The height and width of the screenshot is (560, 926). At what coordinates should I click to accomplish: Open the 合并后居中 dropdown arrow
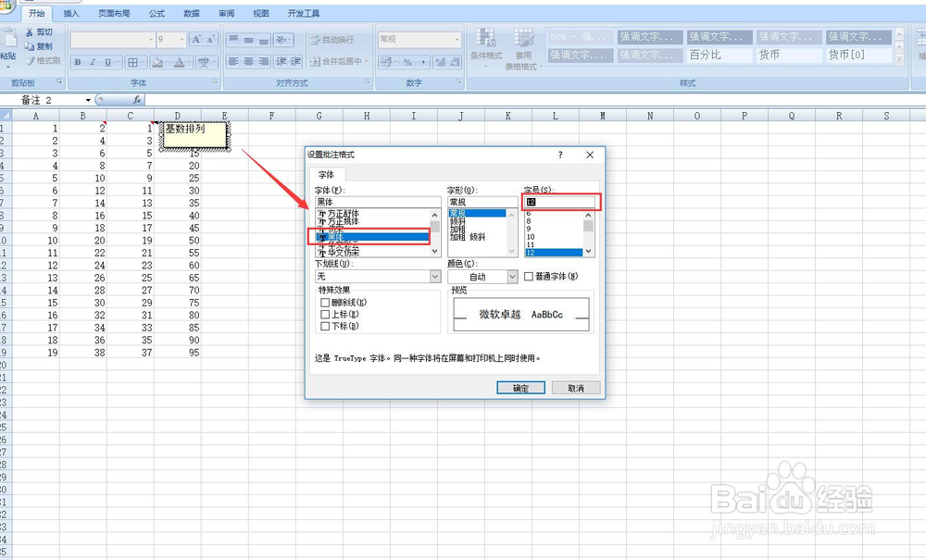(x=367, y=61)
